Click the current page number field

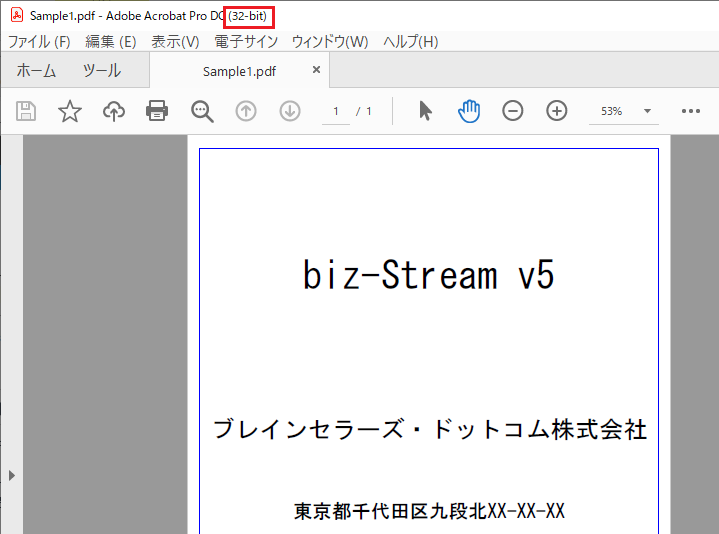[336, 111]
